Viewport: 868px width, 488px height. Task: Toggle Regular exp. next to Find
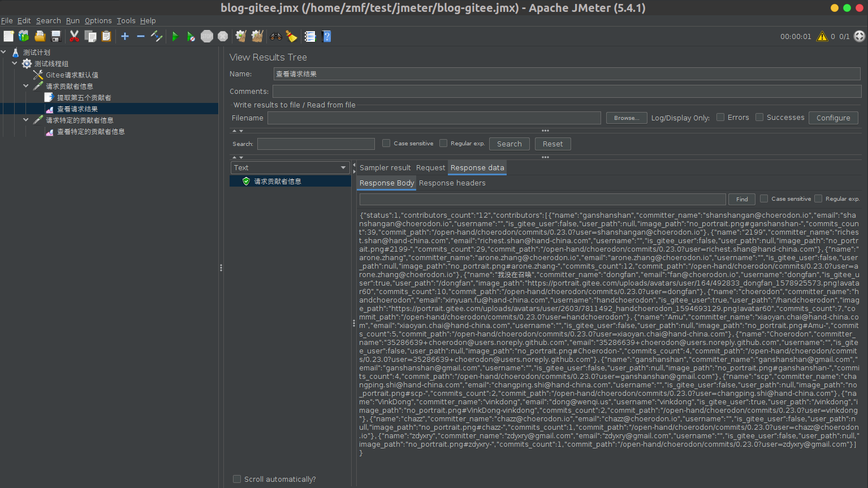(x=818, y=198)
